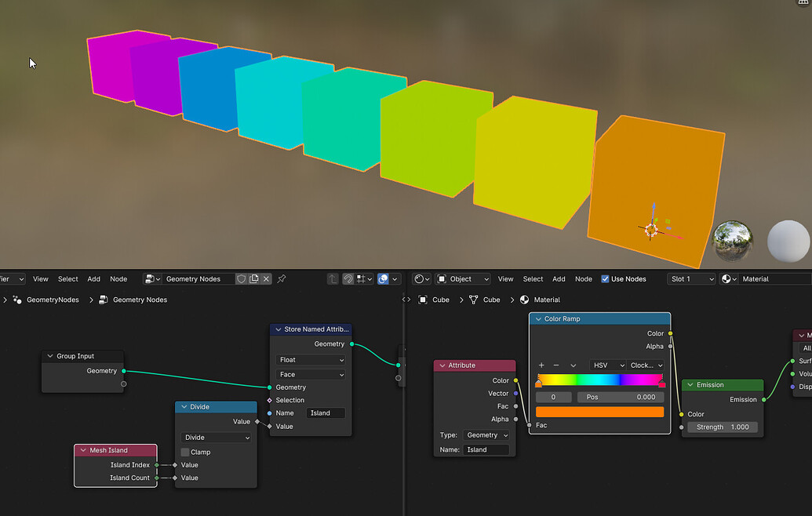Click Cube object breadcrumb icon
Screen dimensions: 812x516
(423, 300)
